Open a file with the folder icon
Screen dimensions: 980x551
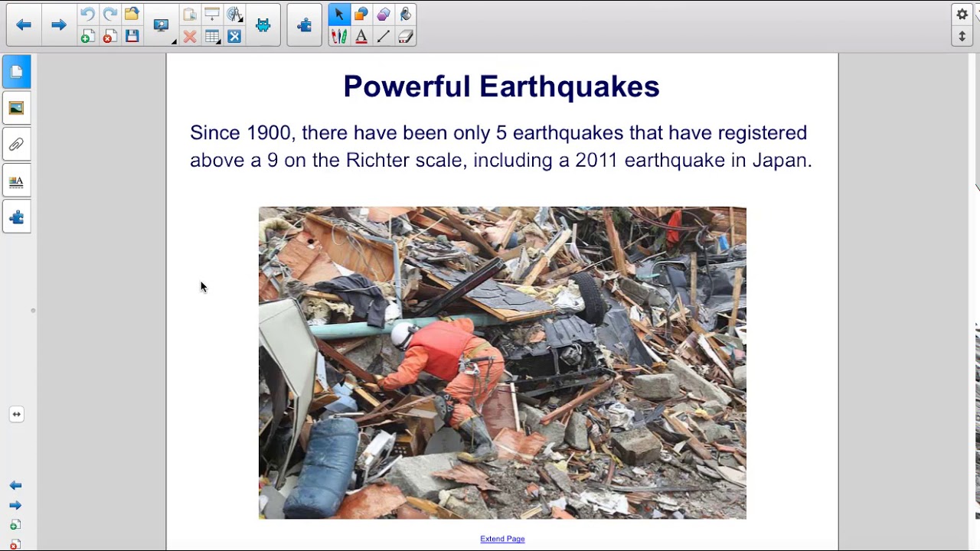(132, 15)
